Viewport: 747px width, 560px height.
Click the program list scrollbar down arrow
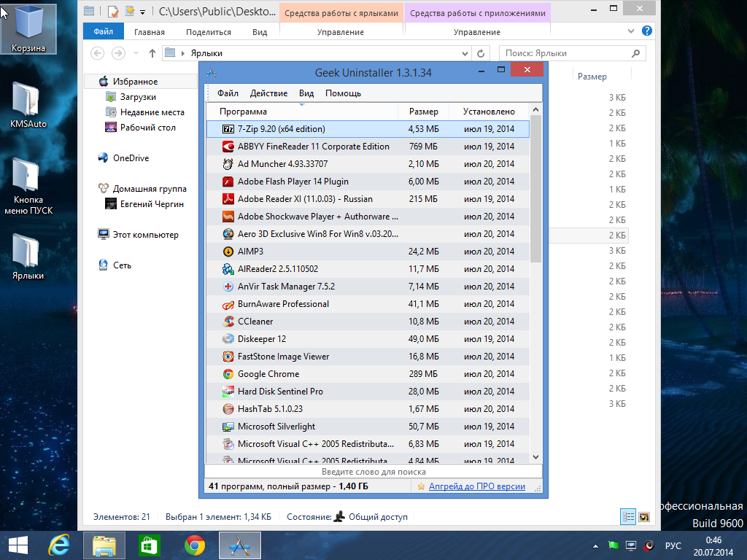point(535,457)
